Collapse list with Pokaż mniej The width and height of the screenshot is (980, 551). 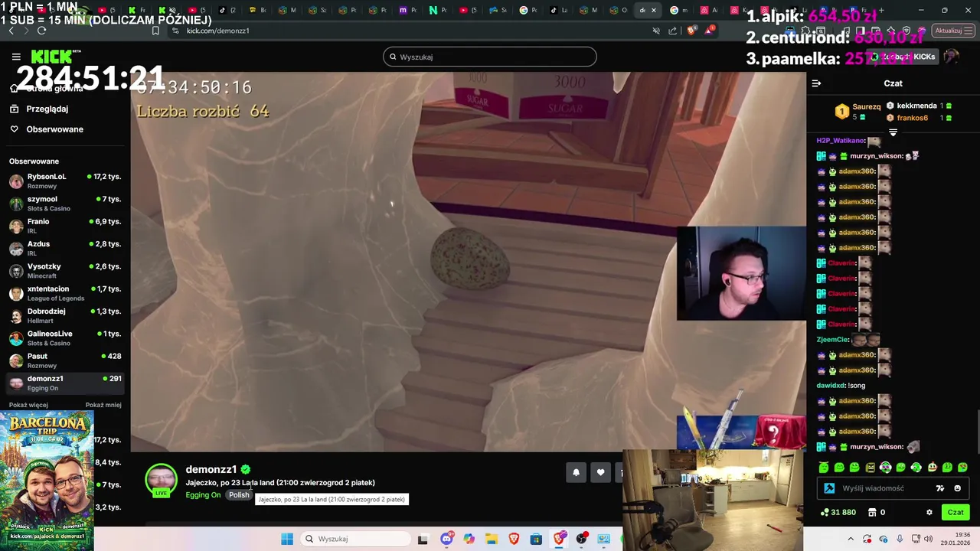click(103, 405)
